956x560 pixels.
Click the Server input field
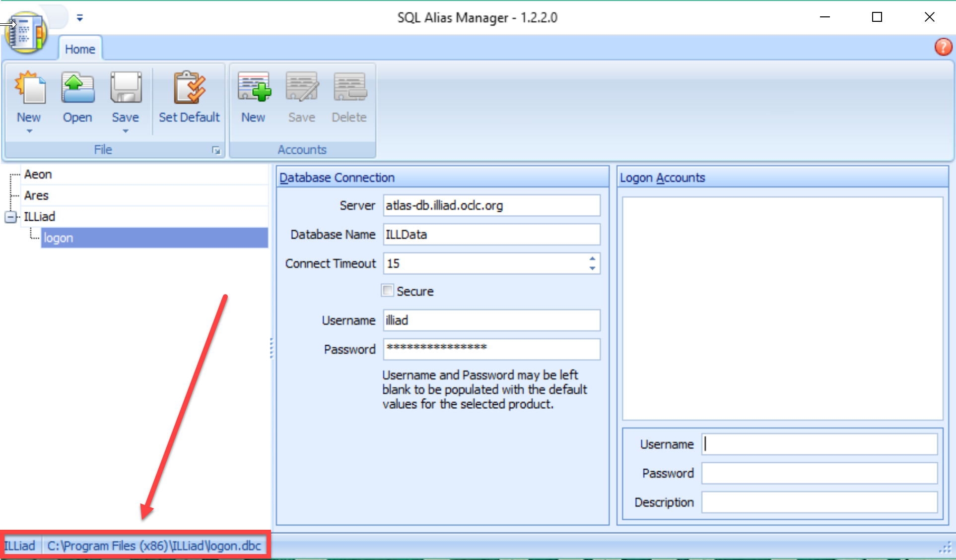pos(491,205)
